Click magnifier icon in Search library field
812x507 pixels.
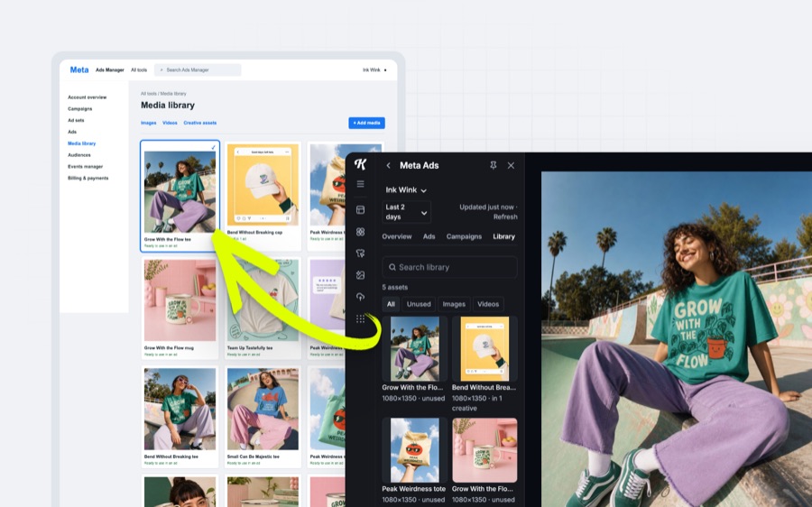click(392, 267)
